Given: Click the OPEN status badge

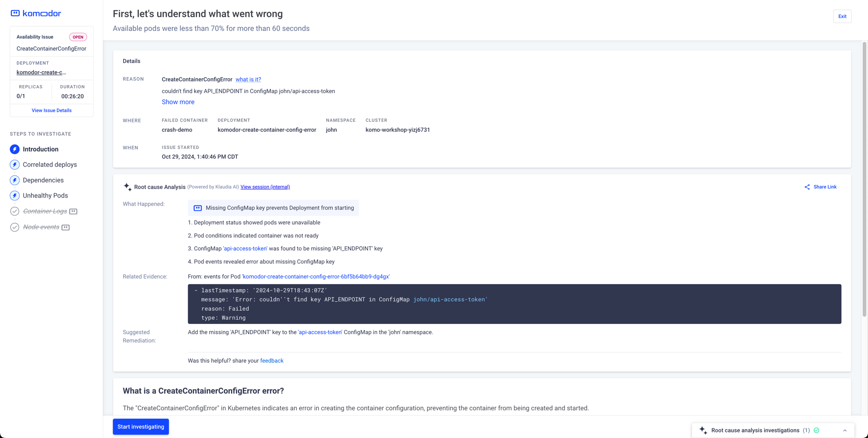Looking at the screenshot, I should [78, 37].
